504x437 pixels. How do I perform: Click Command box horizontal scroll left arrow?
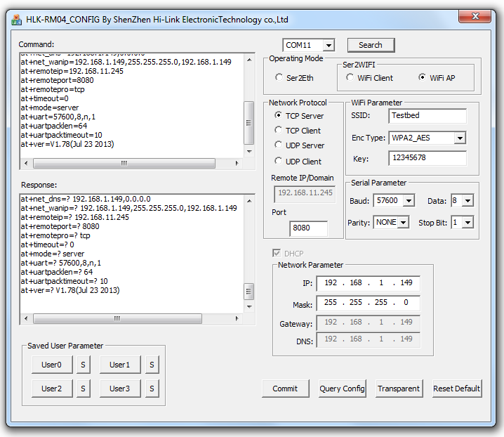[x=26, y=163]
